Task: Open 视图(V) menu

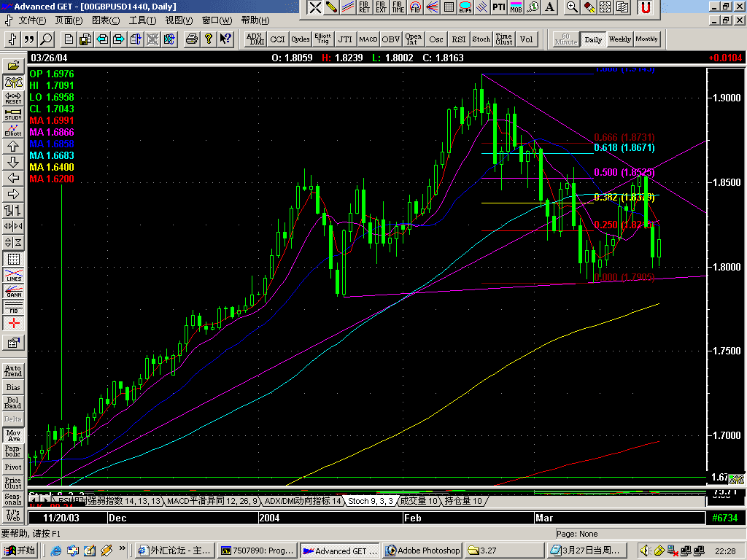Action: point(179,20)
